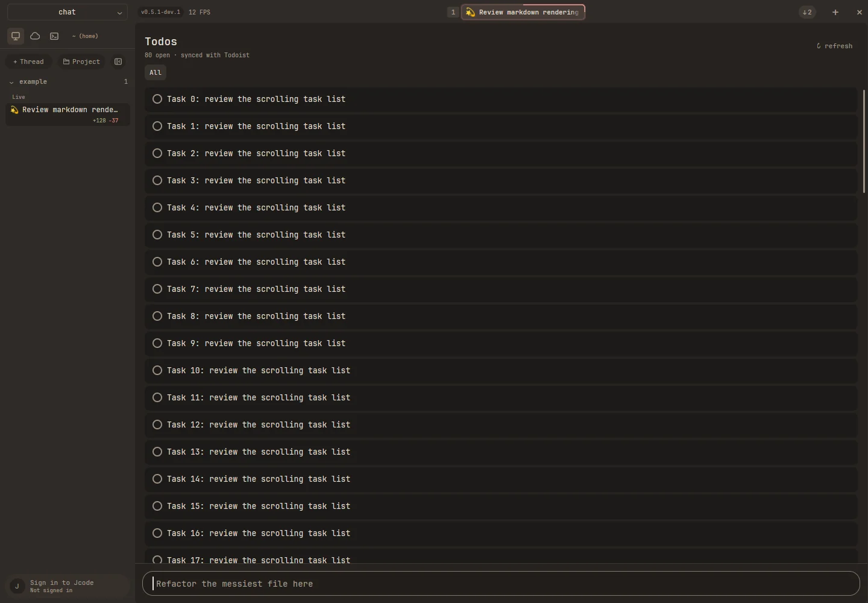The height and width of the screenshot is (603, 868).
Task: Click the 'Task 2: review the scrolling task list' text
Action: tap(256, 153)
